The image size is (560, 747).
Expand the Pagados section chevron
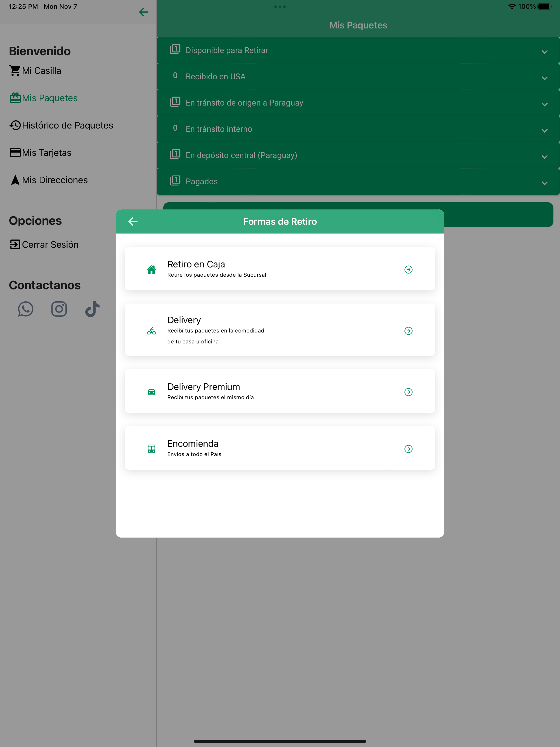pos(544,183)
